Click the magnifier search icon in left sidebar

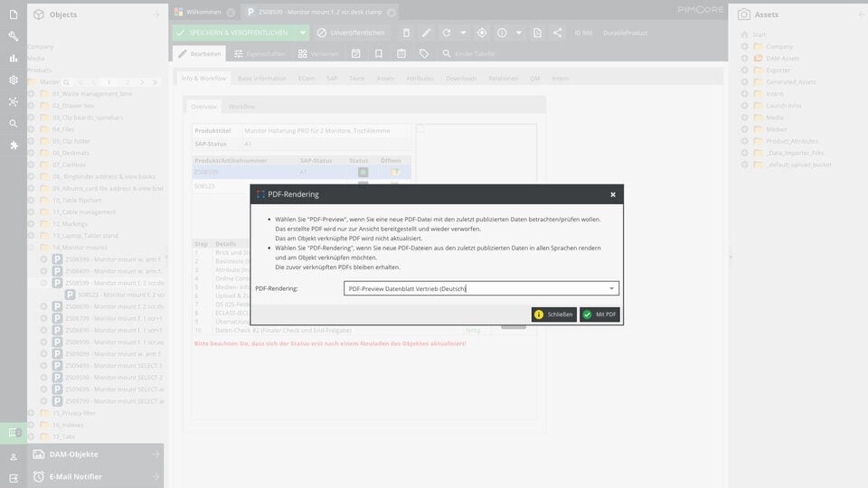click(x=14, y=124)
